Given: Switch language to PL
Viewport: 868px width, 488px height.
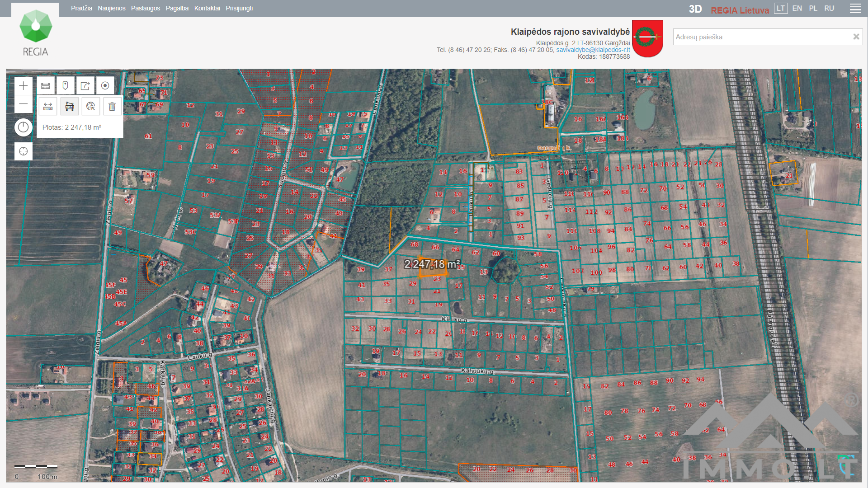Looking at the screenshot, I should click(813, 8).
